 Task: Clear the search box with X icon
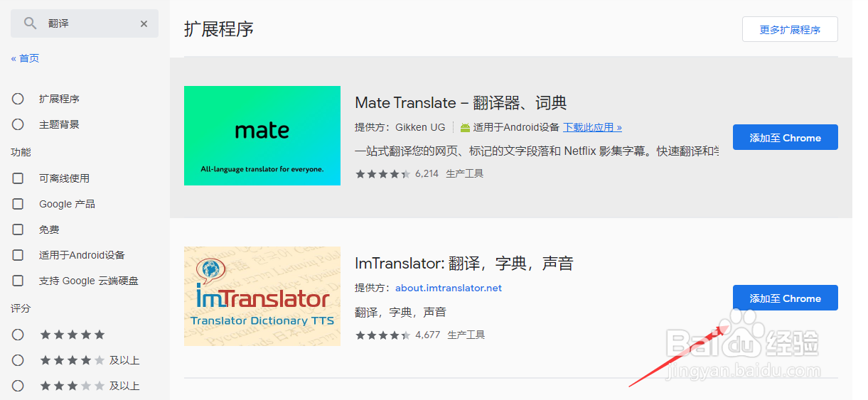[x=144, y=23]
